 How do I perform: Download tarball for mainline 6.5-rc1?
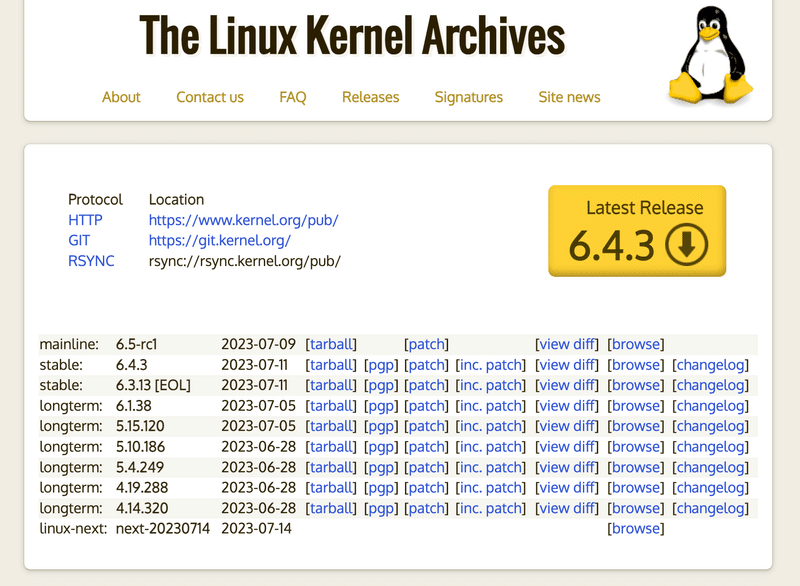(331, 344)
